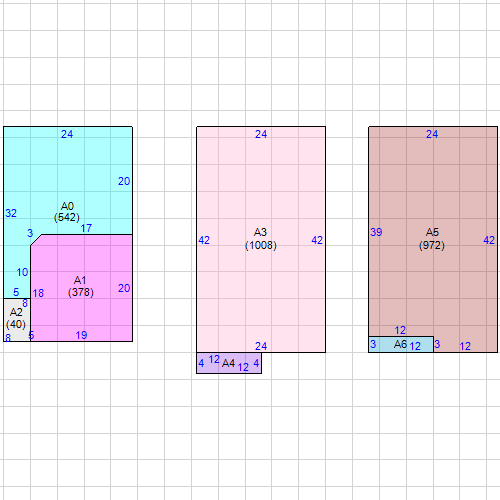This screenshot has width=500, height=500.
Task: Click the "8" dimension at A2's bottom-left corner
Action: [x=8, y=338]
